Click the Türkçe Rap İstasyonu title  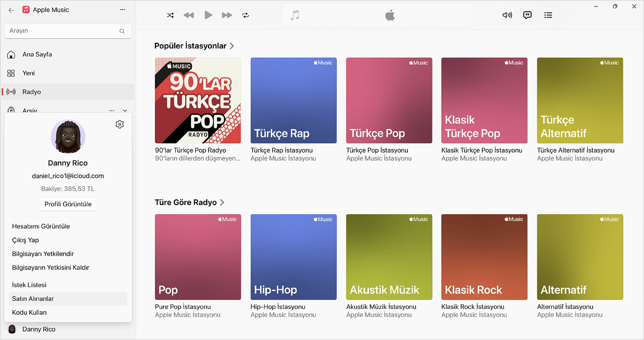coord(282,150)
